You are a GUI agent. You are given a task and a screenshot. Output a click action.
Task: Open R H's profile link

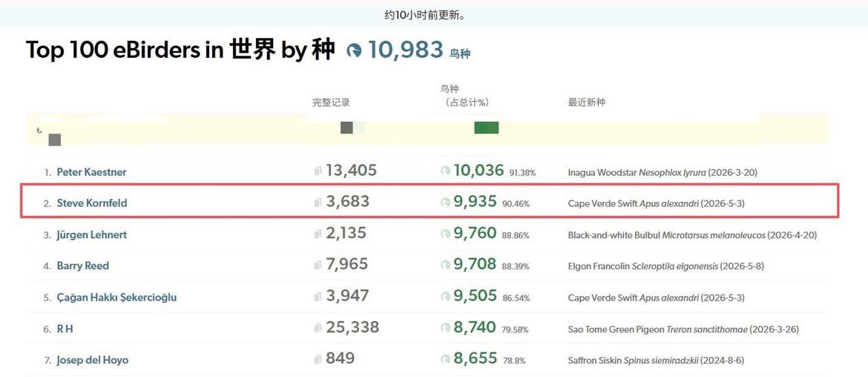[65, 329]
